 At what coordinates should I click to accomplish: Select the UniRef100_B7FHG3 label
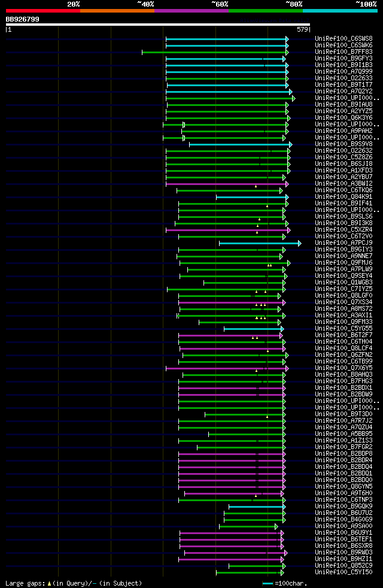point(344,381)
